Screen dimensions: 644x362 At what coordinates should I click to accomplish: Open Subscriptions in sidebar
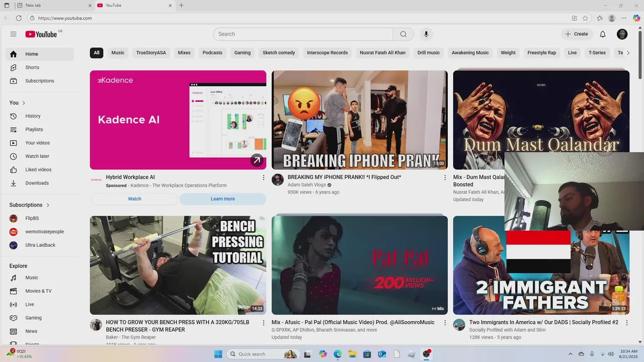click(40, 81)
